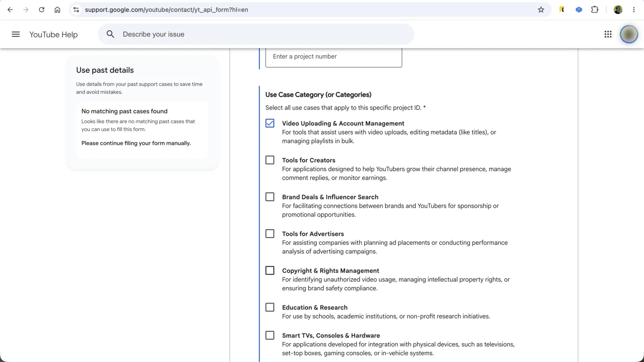This screenshot has width=644, height=362.
Task: Check the Tools for Creators box
Action: tap(270, 160)
